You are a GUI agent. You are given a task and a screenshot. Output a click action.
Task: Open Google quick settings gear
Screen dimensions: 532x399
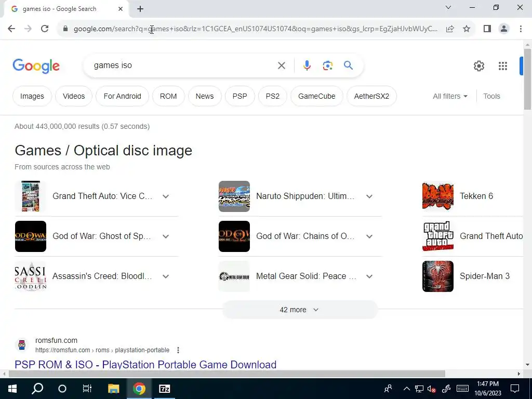pos(479,66)
